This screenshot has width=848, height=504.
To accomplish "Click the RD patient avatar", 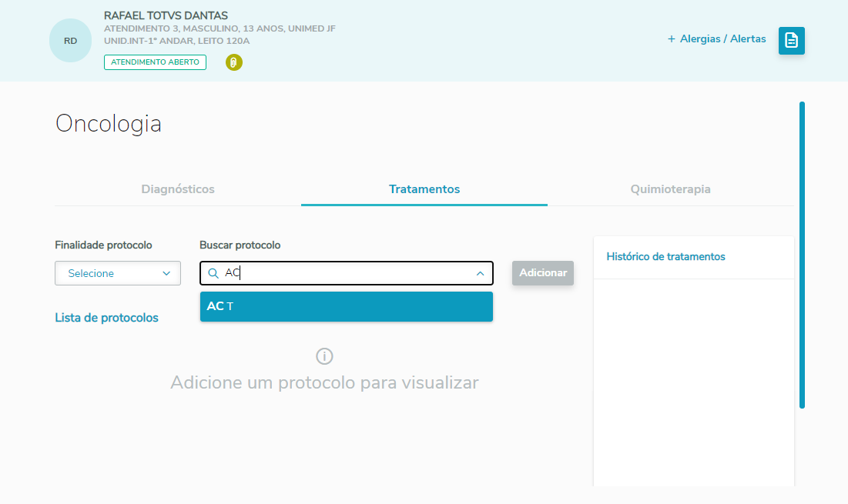I will click(x=70, y=41).
